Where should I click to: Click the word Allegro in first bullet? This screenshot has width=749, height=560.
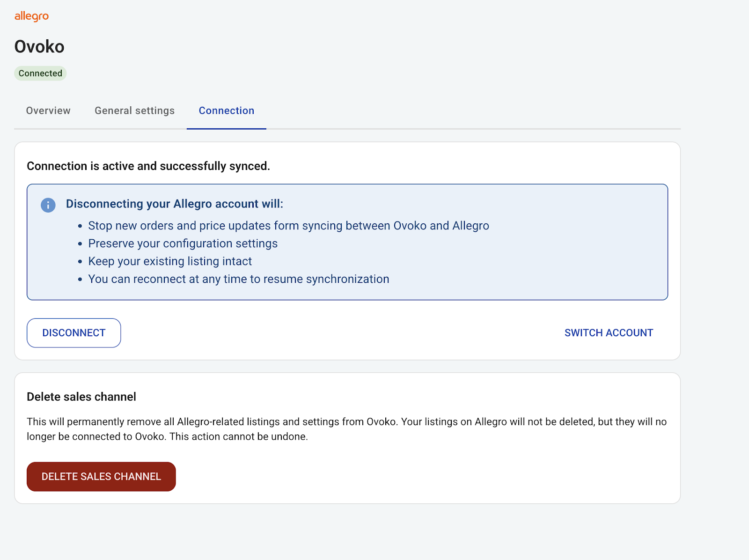click(x=470, y=226)
